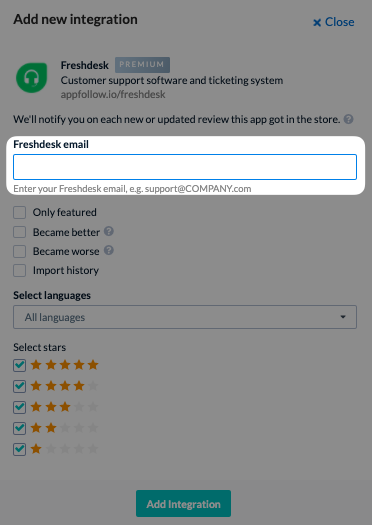Focus the Freshdesk email input field

tap(185, 167)
